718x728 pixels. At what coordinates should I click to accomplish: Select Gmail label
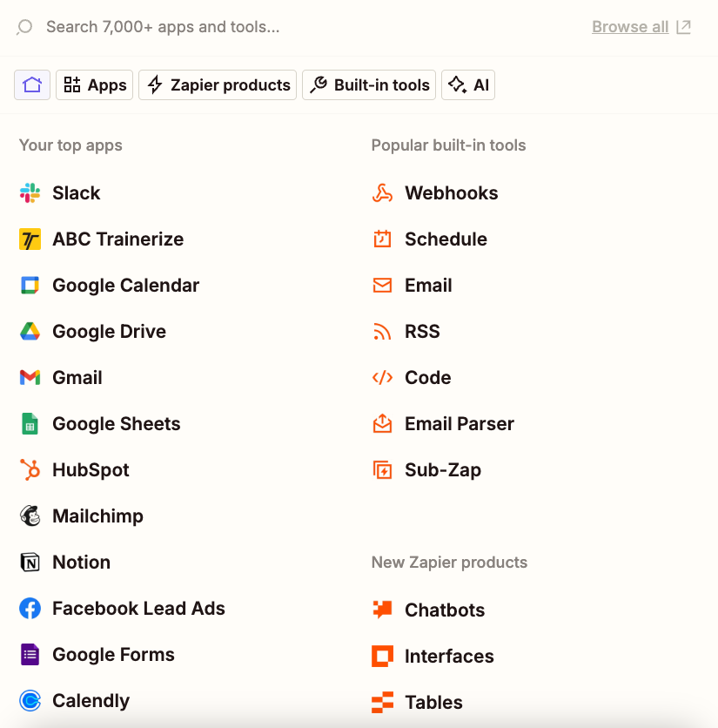click(77, 377)
